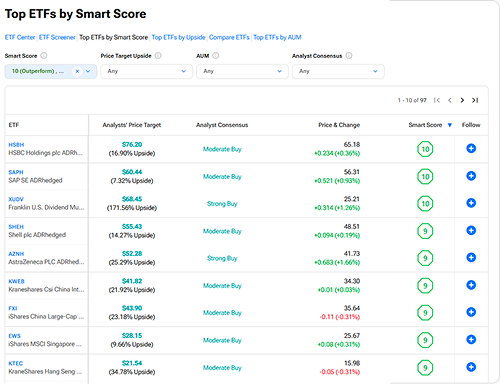Click SHEH Smart Score 9 badge
This screenshot has width=500, height=384.
pos(425,231)
